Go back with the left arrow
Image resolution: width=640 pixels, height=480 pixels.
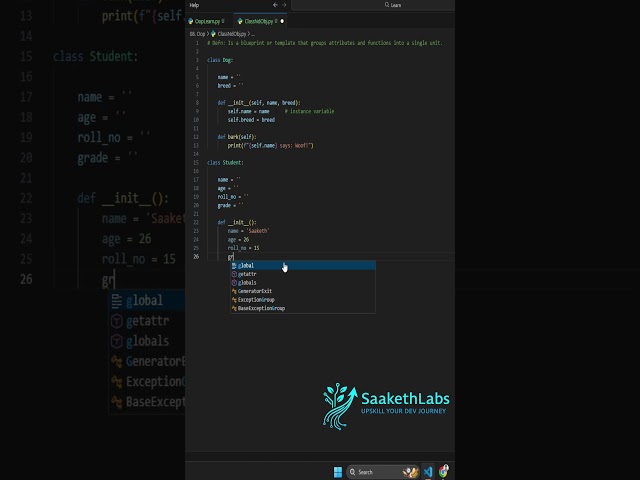[275, 5]
